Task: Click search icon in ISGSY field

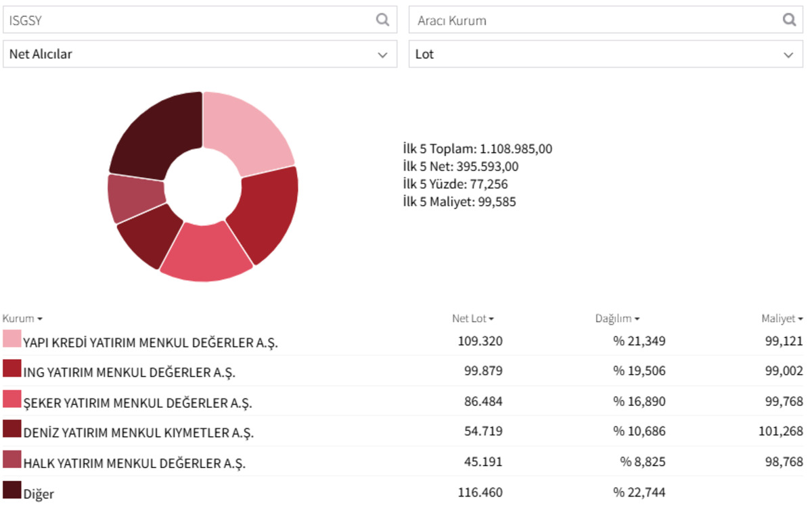Action: tap(382, 20)
